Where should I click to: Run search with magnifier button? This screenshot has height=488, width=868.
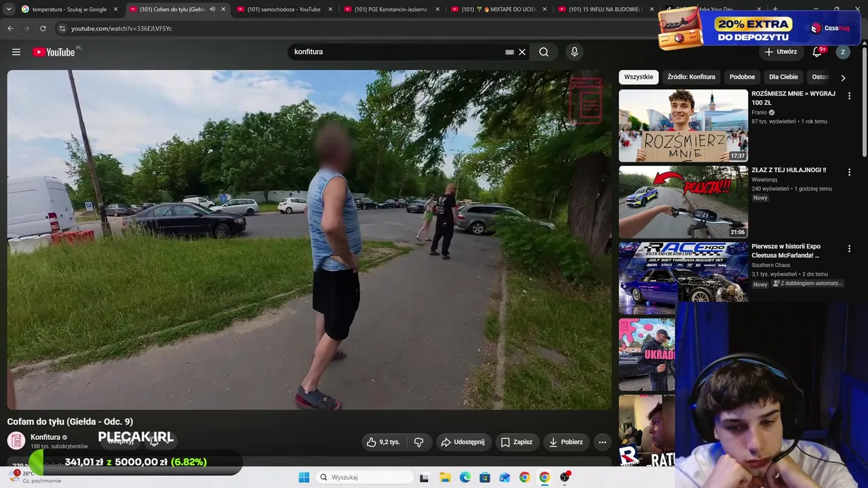pos(544,52)
